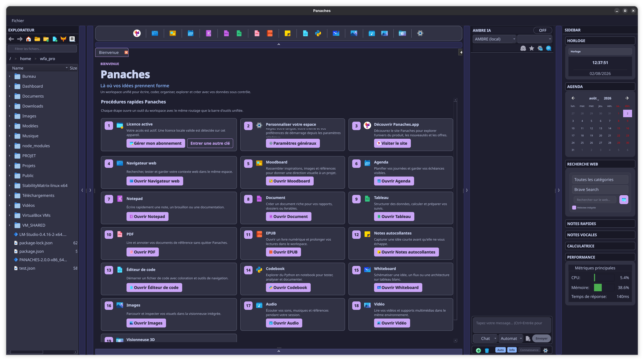Open the Brave Search engine dropdown

click(600, 189)
